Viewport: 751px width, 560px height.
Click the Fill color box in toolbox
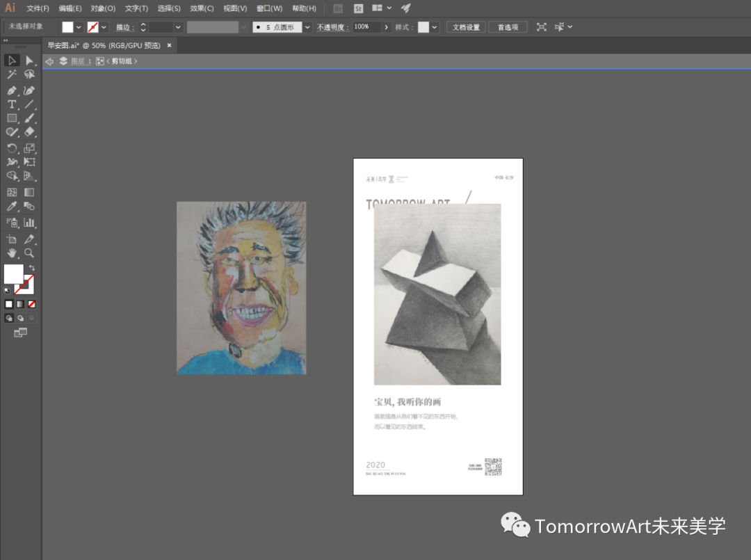pyautogui.click(x=13, y=274)
